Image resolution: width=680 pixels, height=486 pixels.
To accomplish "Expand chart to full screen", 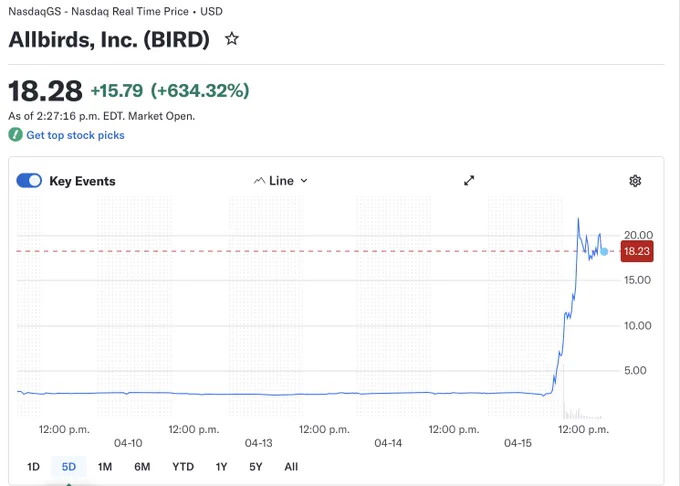I will pyautogui.click(x=469, y=180).
